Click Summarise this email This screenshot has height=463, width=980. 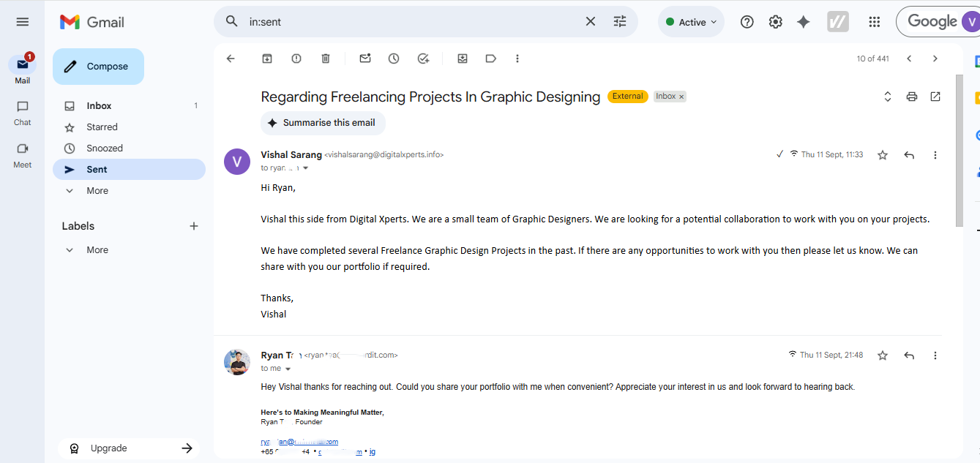(x=323, y=123)
